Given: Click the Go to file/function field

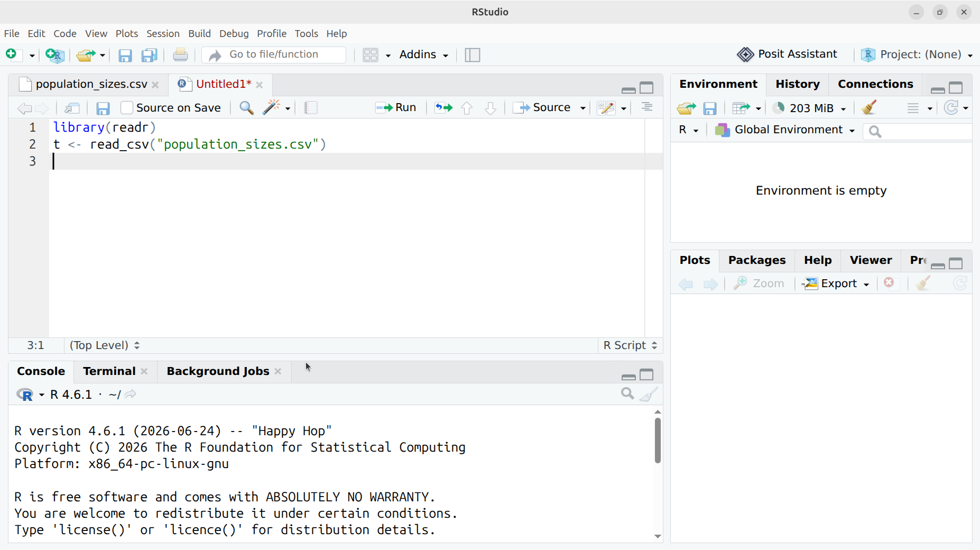Looking at the screenshot, I should (x=274, y=55).
